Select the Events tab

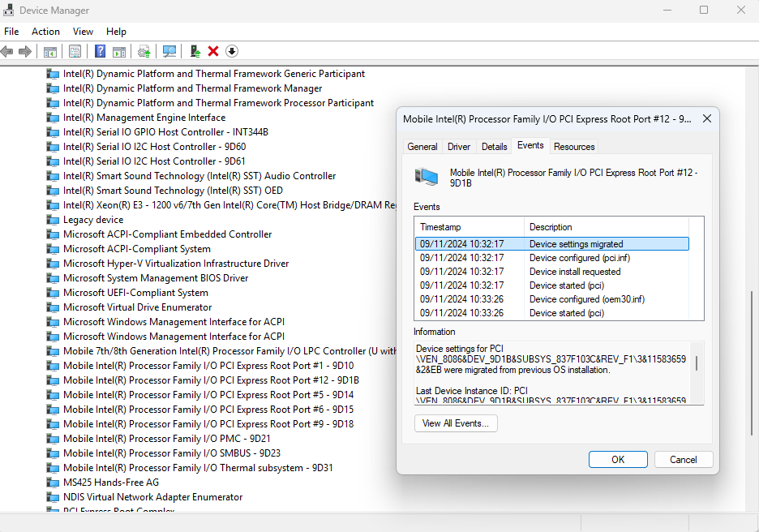click(x=530, y=146)
